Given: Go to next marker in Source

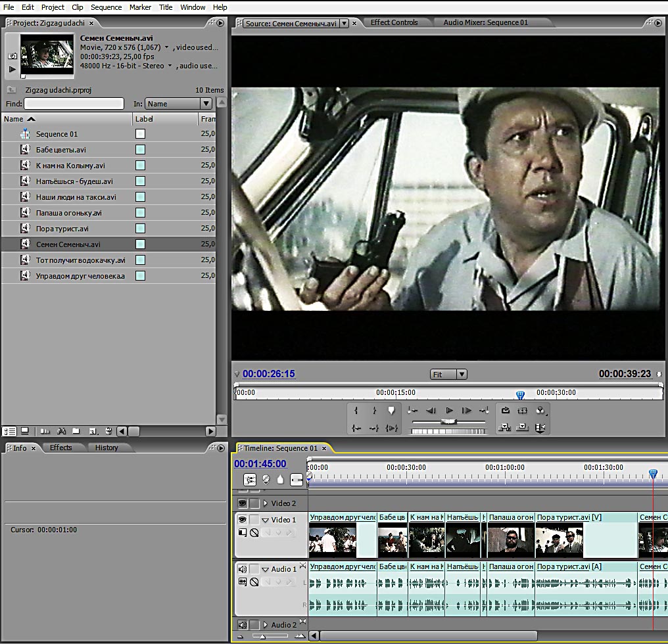Looking at the screenshot, I should click(x=484, y=411).
